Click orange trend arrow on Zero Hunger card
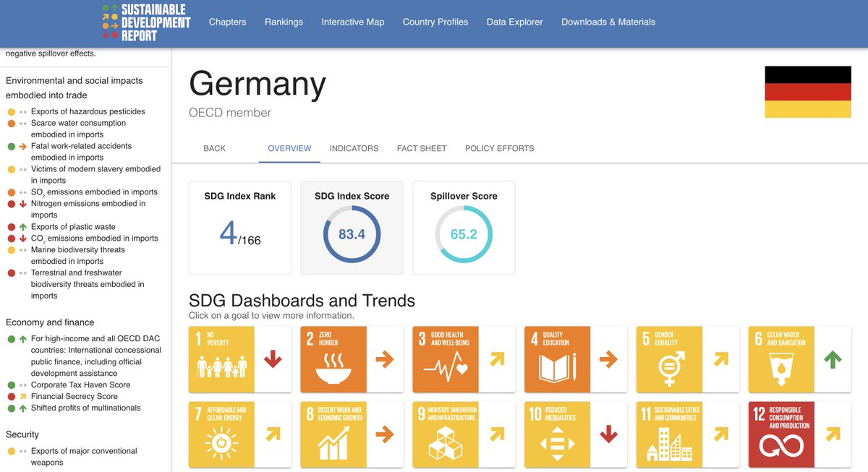Viewport: 868px width, 472px height. click(x=385, y=359)
